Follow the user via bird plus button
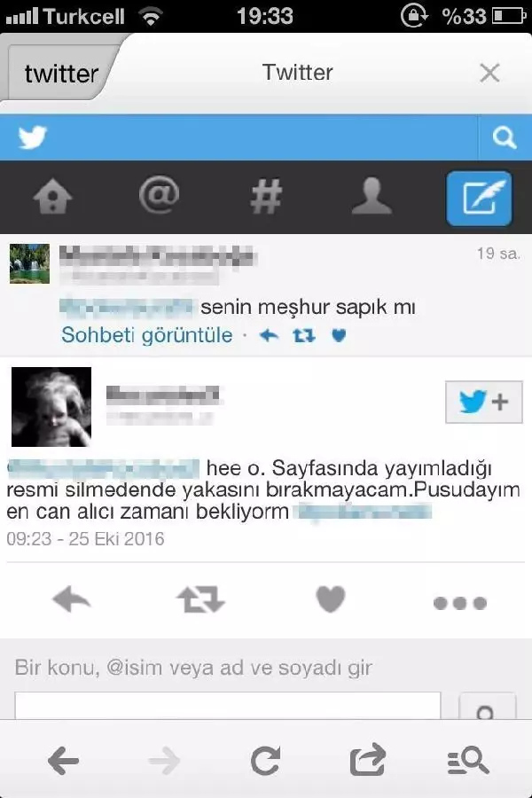Viewport: 532px width, 798px height. pyautogui.click(x=483, y=402)
